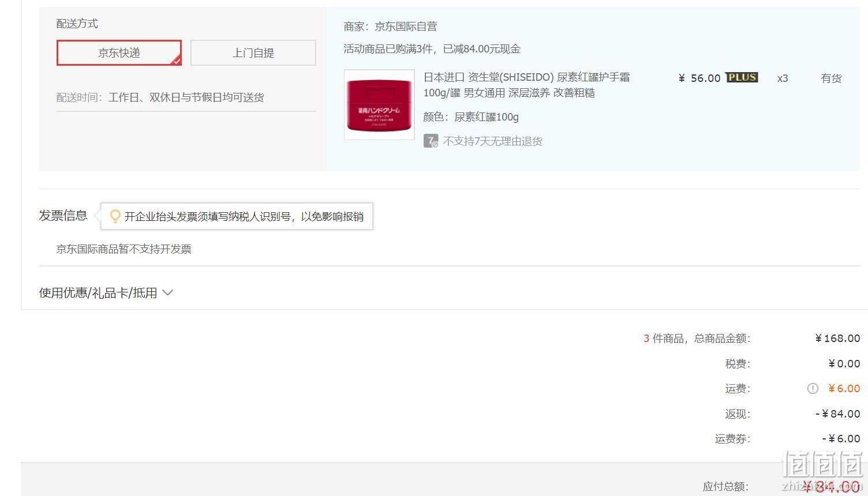Click 京东国际商品暂不支持开发票 text
Viewport: 868px width, 496px height.
(x=124, y=249)
